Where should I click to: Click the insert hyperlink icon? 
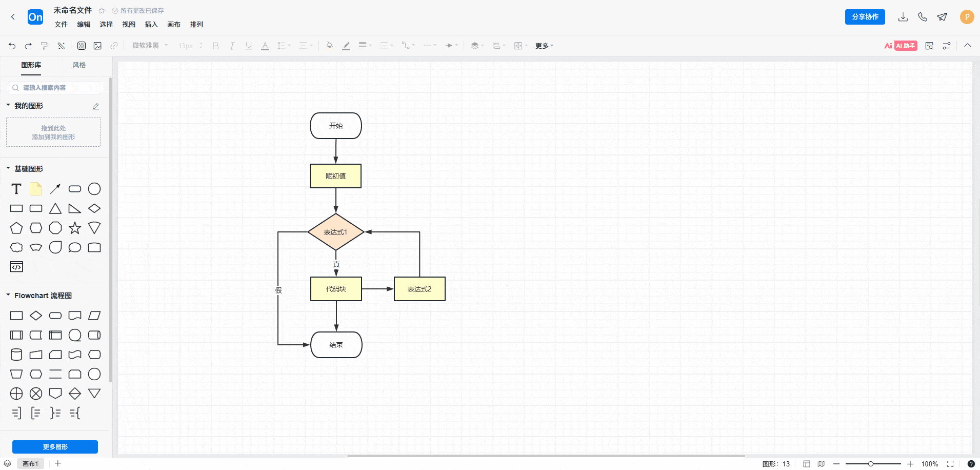114,46
